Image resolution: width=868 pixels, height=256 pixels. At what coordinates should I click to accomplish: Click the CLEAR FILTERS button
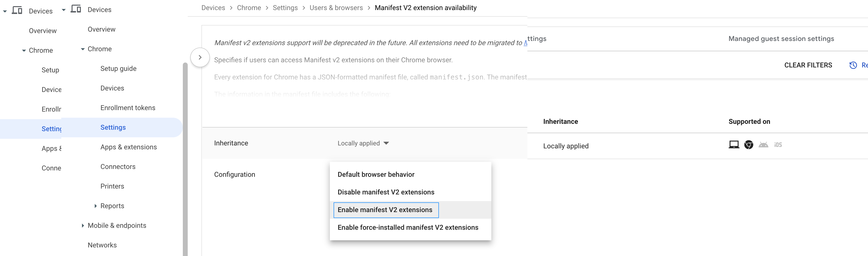click(808, 65)
